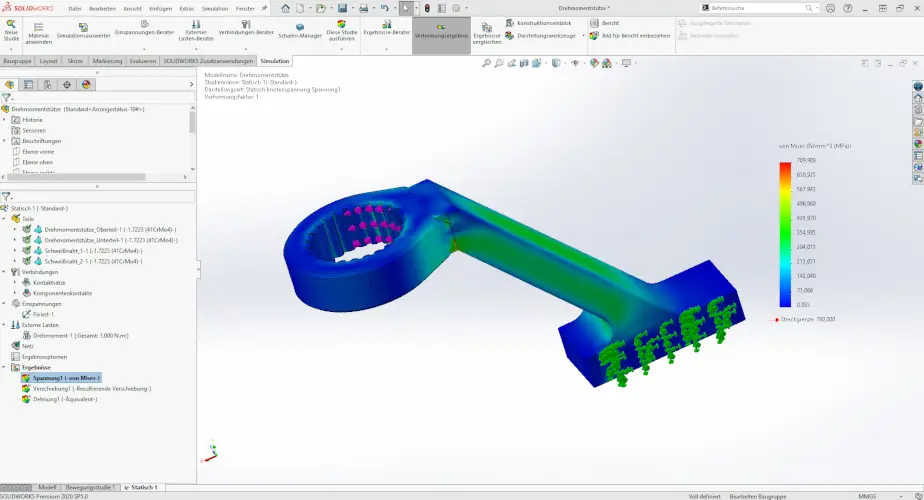Open Ergebnisse vergleichen
This screenshot has height=500, width=924.
486,32
